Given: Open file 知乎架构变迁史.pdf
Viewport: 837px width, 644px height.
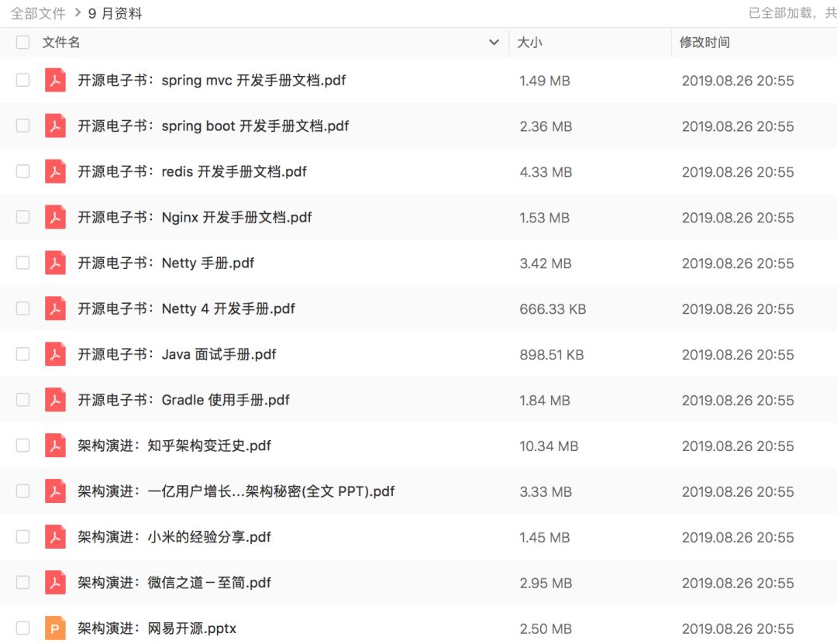Looking at the screenshot, I should (174, 446).
